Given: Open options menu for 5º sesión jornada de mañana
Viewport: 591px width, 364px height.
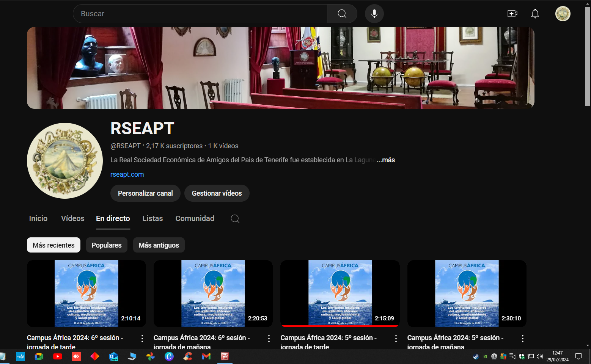Looking at the screenshot, I should (x=522, y=339).
